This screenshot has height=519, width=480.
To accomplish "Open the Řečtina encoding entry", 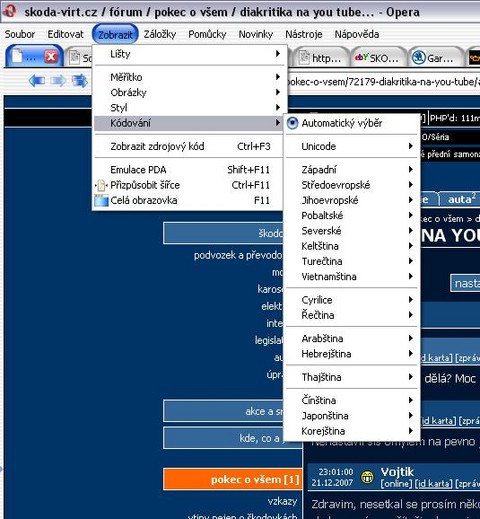I will click(x=352, y=315).
